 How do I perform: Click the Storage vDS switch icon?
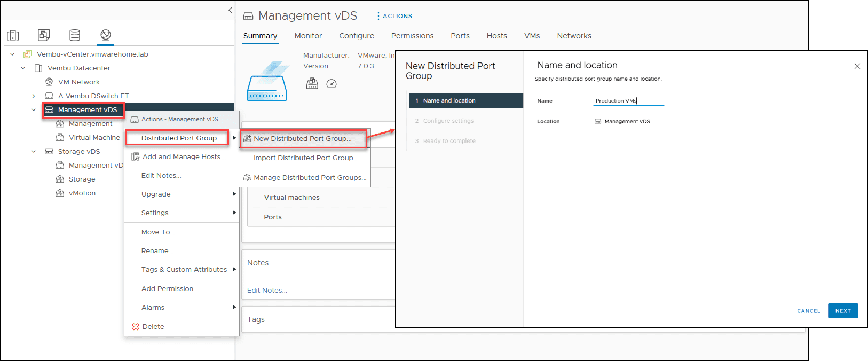tap(49, 151)
